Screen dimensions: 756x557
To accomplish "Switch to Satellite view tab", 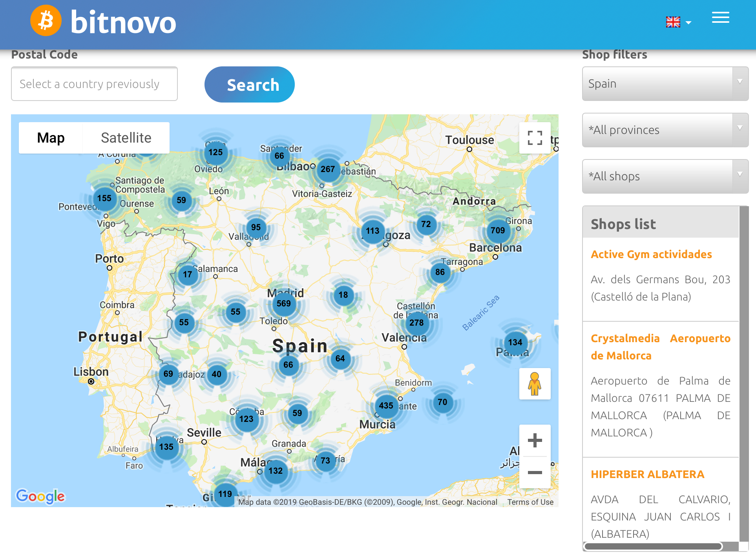I will [x=126, y=138].
